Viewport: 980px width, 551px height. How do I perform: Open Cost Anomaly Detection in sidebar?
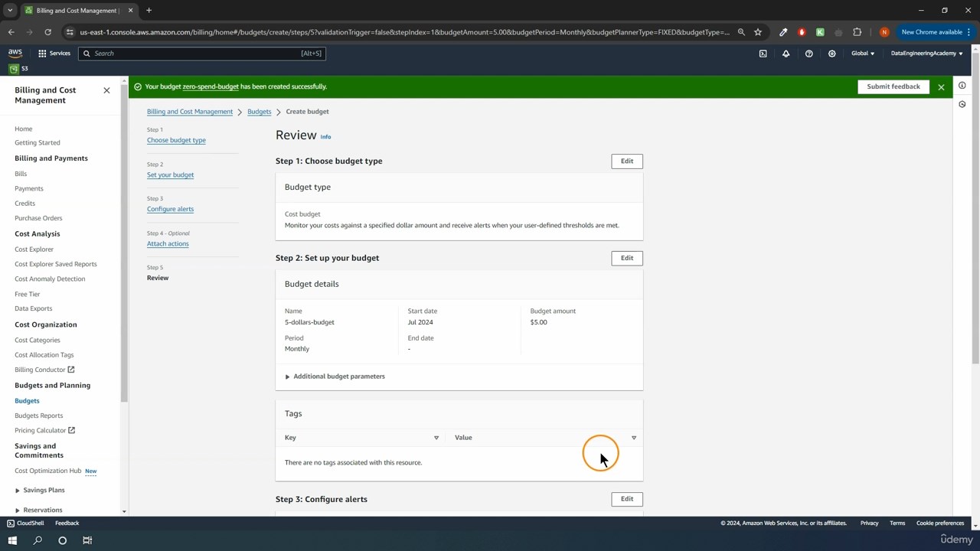(x=50, y=279)
